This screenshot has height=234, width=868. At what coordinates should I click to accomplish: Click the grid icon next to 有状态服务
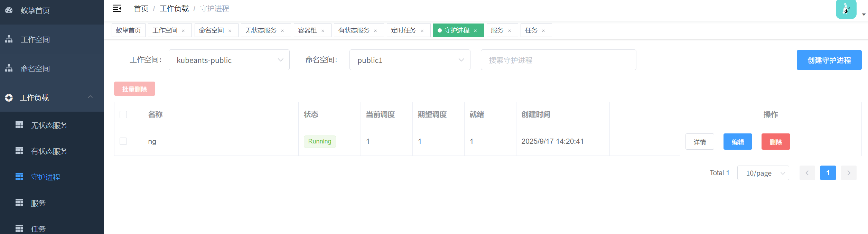[19, 151]
